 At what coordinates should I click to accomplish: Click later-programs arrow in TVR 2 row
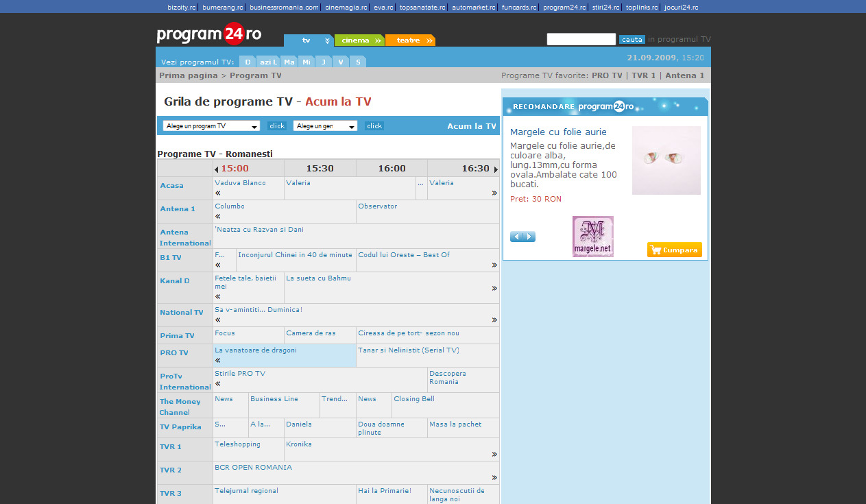[494, 478]
